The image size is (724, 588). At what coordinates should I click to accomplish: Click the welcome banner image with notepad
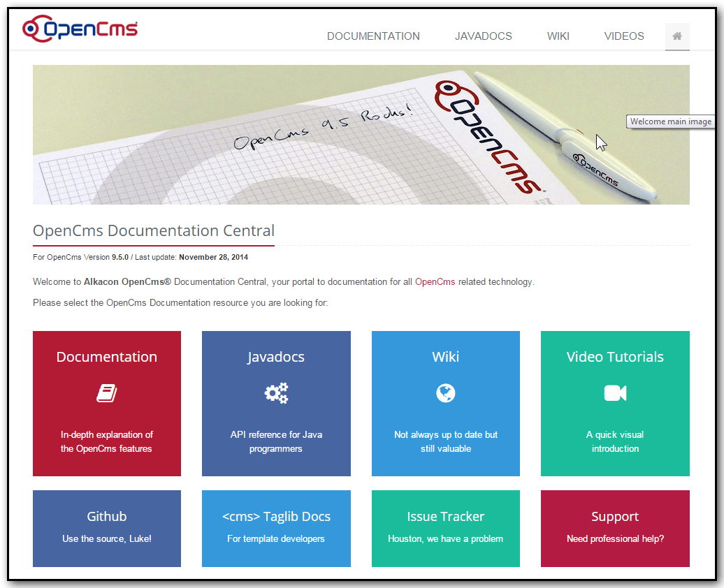pos(361,135)
